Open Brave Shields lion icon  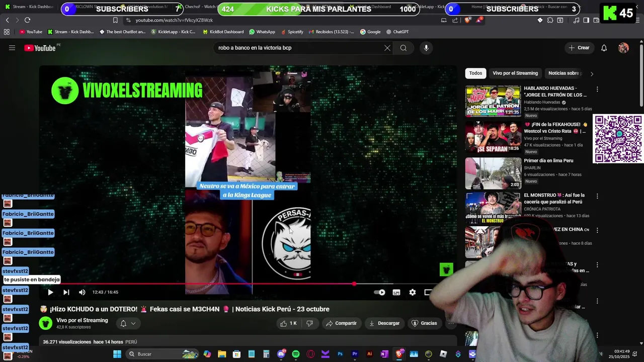467,20
